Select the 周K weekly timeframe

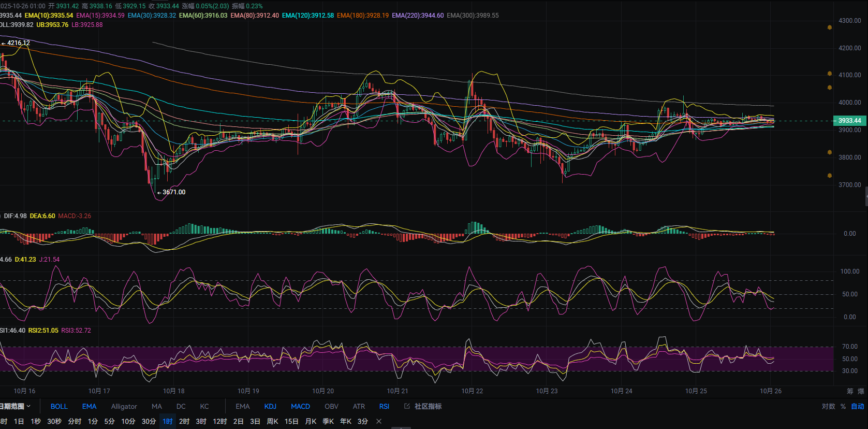pyautogui.click(x=272, y=421)
